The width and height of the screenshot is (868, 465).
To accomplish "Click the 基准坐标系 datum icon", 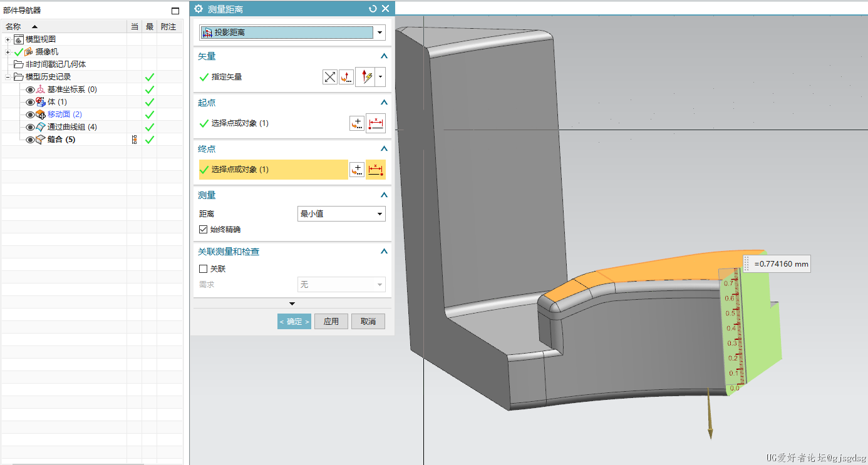I will click(41, 89).
